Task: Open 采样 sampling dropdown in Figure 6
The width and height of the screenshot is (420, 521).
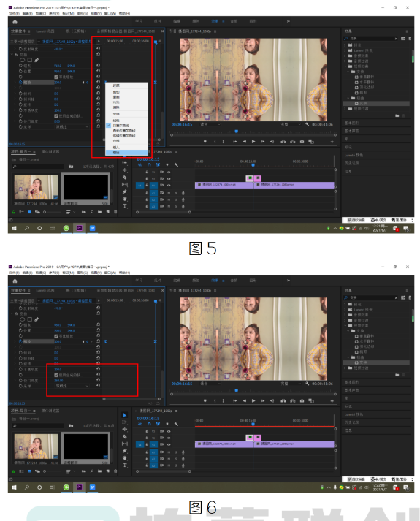Action: [72, 386]
